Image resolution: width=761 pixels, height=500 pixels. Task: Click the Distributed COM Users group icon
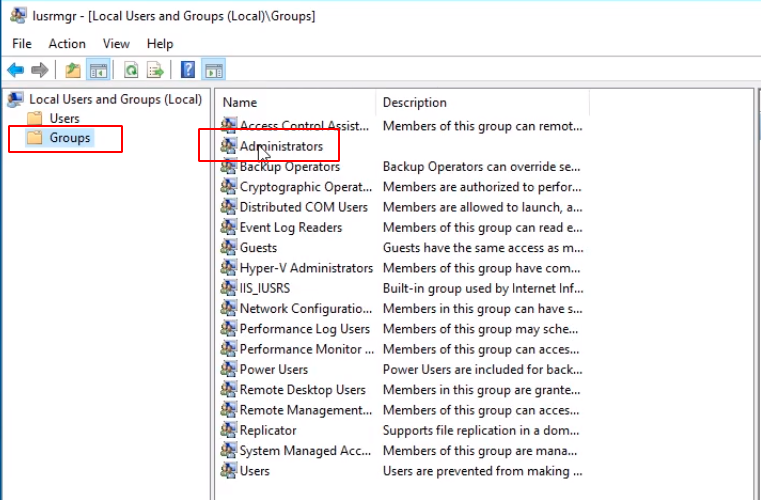click(229, 207)
